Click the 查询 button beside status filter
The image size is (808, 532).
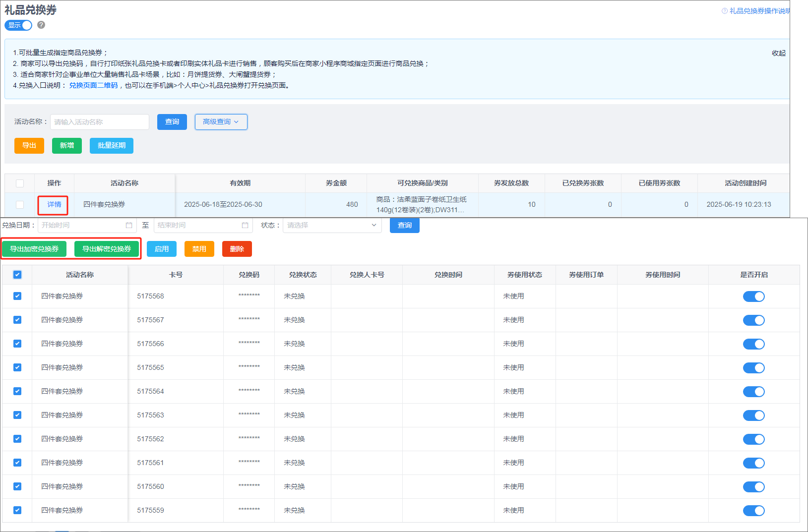(405, 225)
